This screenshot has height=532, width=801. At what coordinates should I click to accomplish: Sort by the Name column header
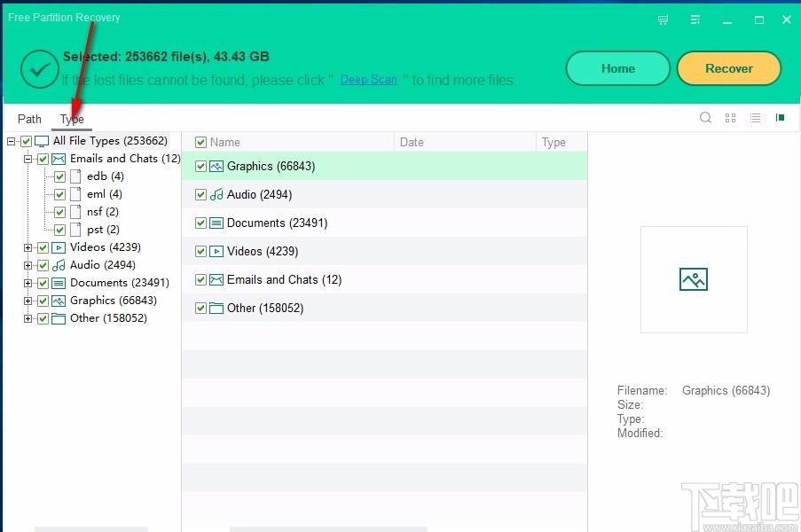coord(224,142)
